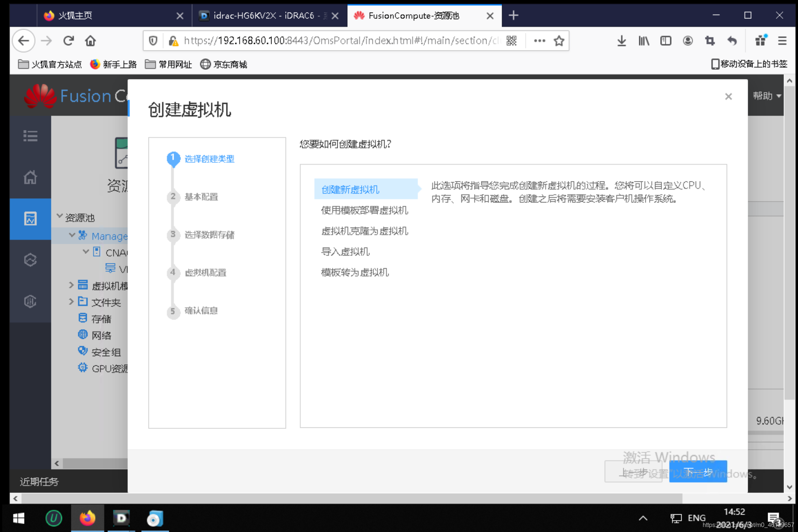Collapse the Manage cluster tree node

(x=72, y=235)
